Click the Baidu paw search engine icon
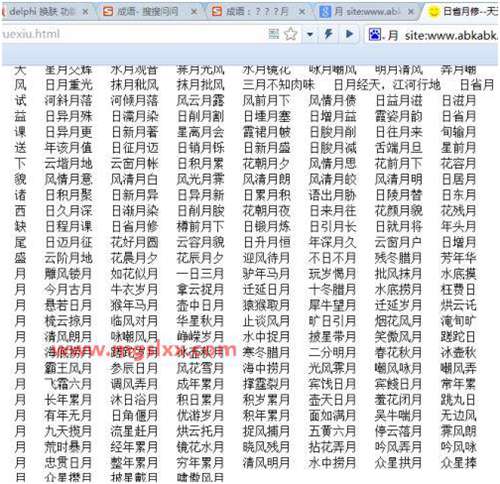Screen dimensions: 500x484 (x=374, y=34)
